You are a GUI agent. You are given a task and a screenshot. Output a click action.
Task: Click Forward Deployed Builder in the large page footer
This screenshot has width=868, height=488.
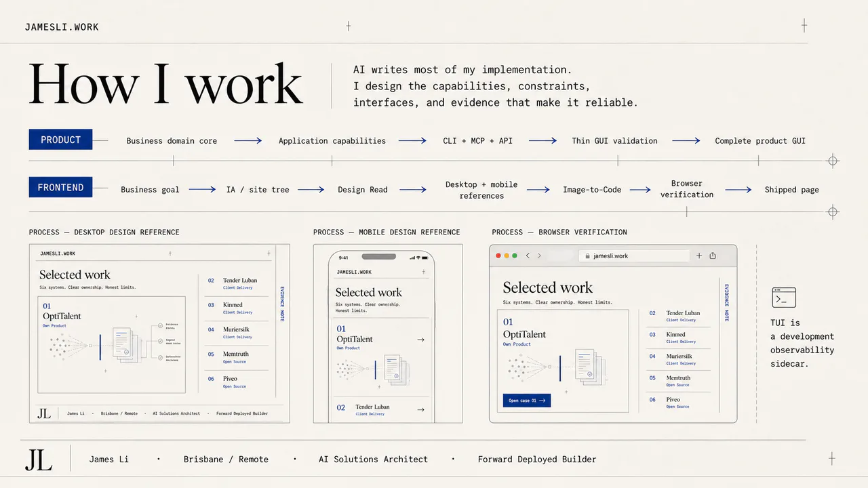(537, 460)
